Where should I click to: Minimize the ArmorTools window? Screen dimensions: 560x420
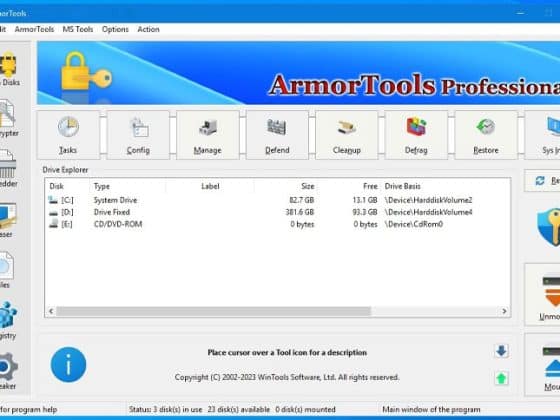tap(521, 13)
